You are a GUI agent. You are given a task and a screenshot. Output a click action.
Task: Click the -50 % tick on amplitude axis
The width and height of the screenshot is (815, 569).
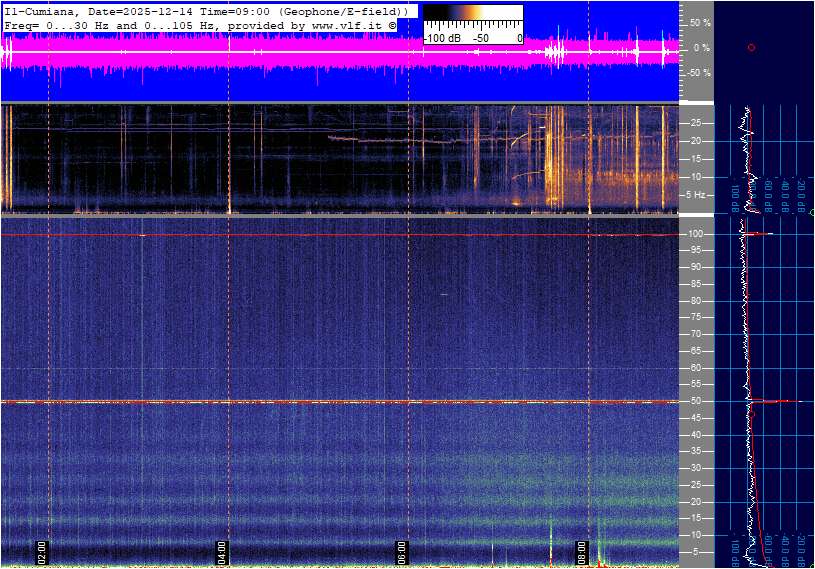pos(699,73)
